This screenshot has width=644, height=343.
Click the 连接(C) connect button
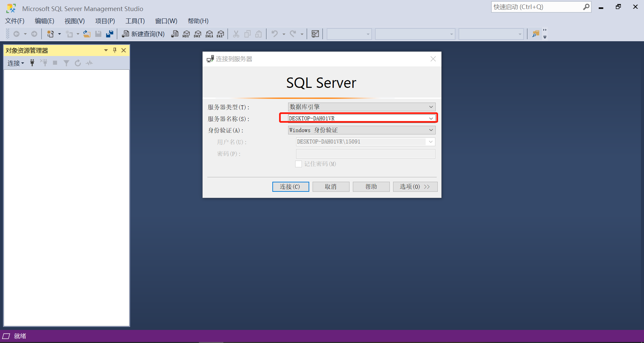tap(290, 187)
